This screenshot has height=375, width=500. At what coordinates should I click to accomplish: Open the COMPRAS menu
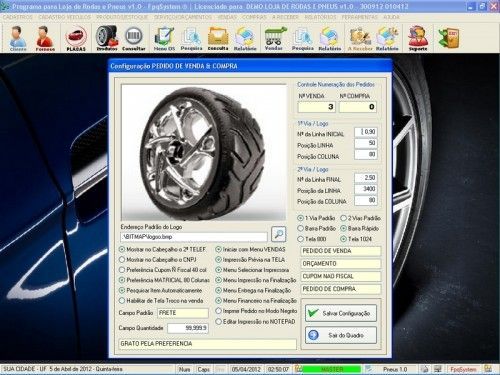point(254,17)
